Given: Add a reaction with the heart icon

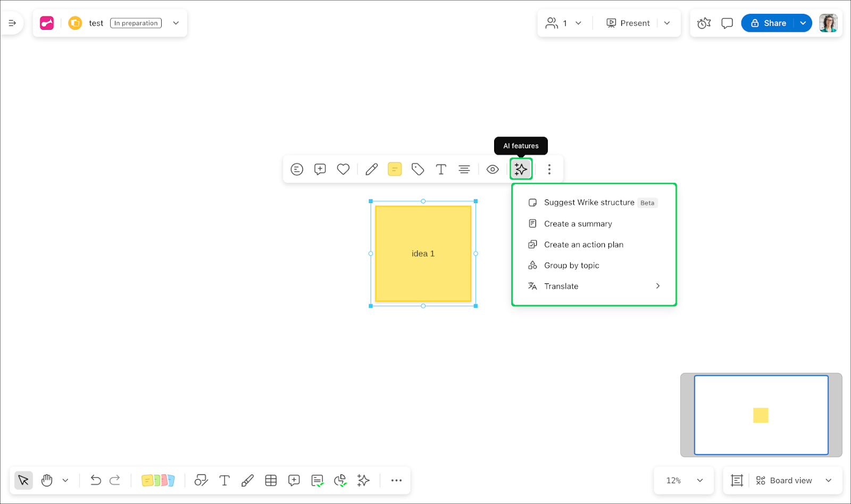Looking at the screenshot, I should coord(343,169).
